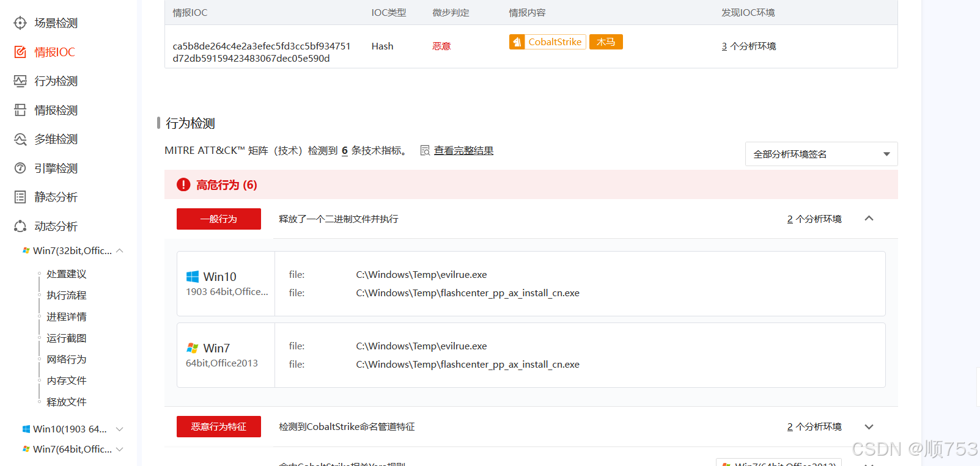Click the 6 条技术指标 count link
Image resolution: width=980 pixels, height=466 pixels.
345,150
